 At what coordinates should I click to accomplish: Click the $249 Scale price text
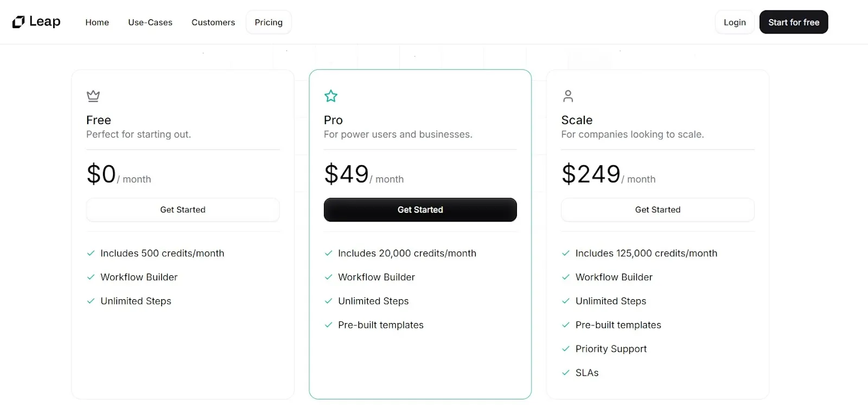click(x=591, y=175)
